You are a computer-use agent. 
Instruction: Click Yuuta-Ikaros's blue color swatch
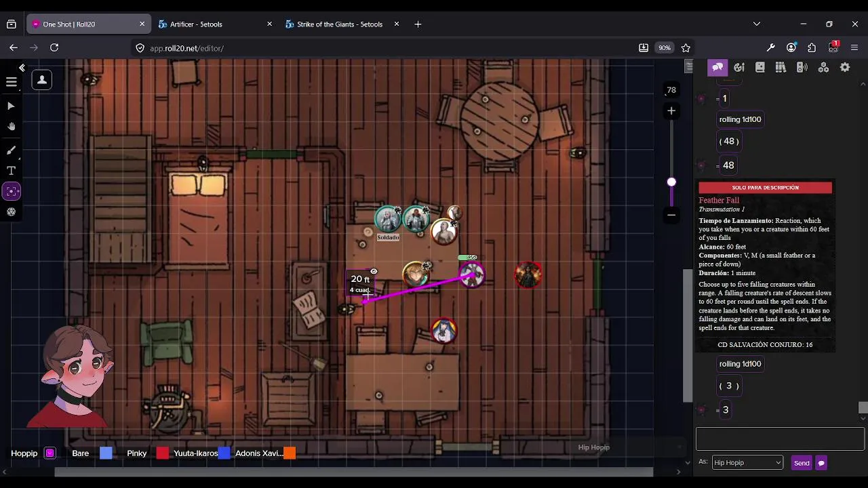tap(224, 453)
